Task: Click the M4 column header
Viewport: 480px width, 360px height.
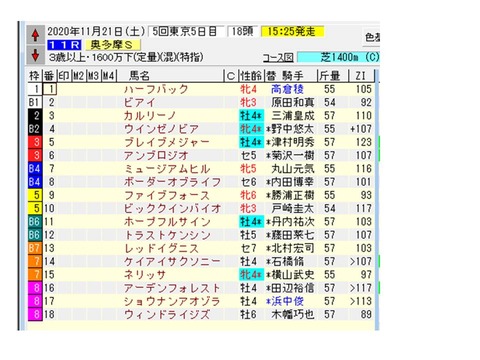Action: [108, 76]
